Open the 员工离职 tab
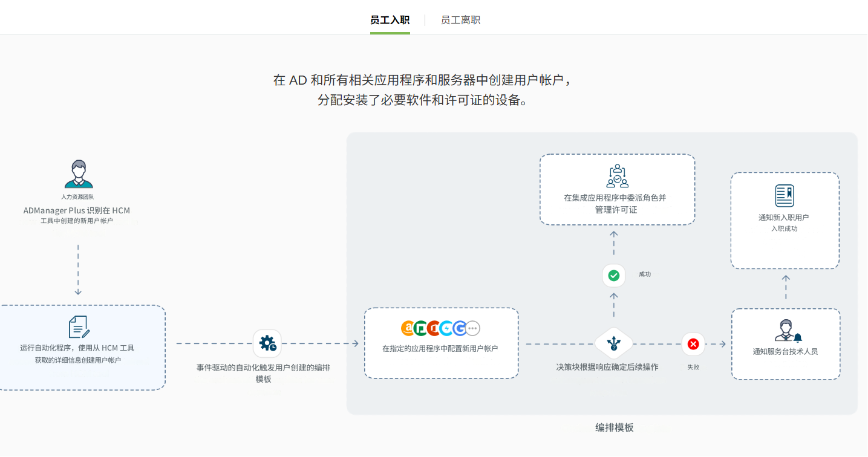The width and height of the screenshot is (868, 457). point(460,20)
